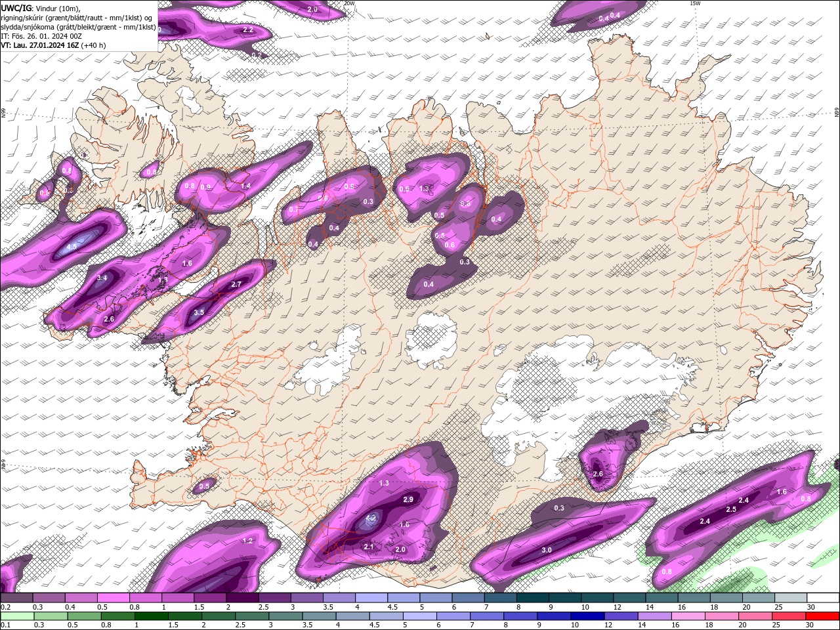
Task: Click the 2.1 snowfall value on the map
Action: [x=369, y=547]
